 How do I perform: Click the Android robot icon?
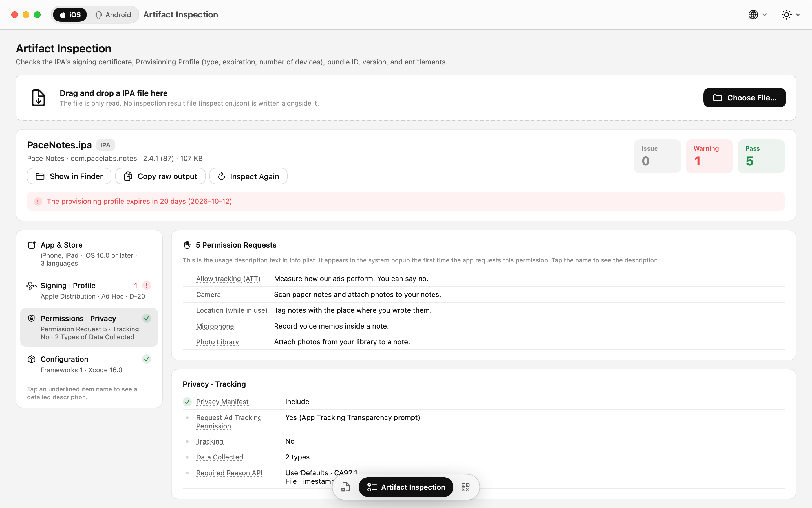[99, 15]
